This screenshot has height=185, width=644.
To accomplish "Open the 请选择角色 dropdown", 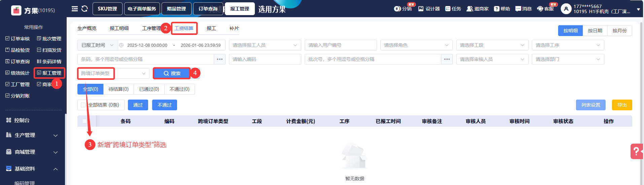I will click(x=416, y=45).
